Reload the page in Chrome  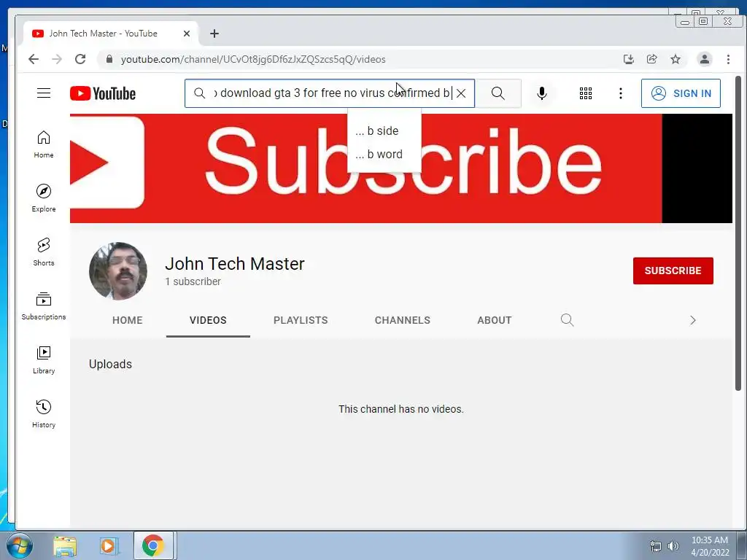80,59
